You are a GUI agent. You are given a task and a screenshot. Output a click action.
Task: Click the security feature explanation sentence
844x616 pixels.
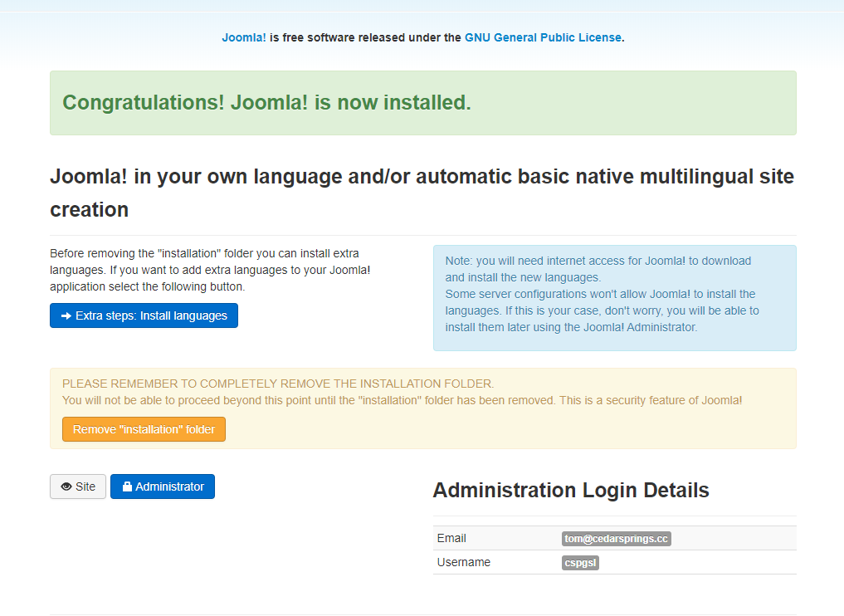402,400
